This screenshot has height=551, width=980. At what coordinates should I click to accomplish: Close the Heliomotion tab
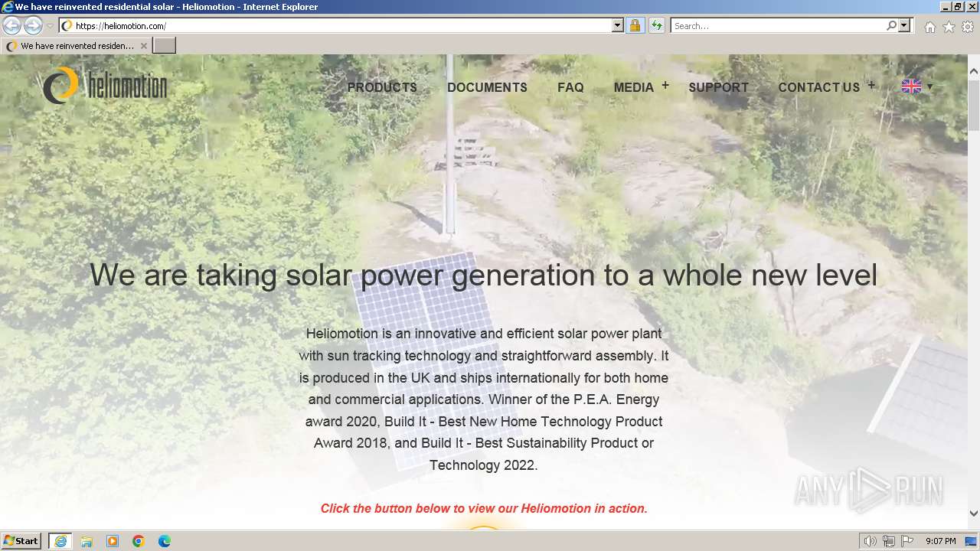click(143, 46)
